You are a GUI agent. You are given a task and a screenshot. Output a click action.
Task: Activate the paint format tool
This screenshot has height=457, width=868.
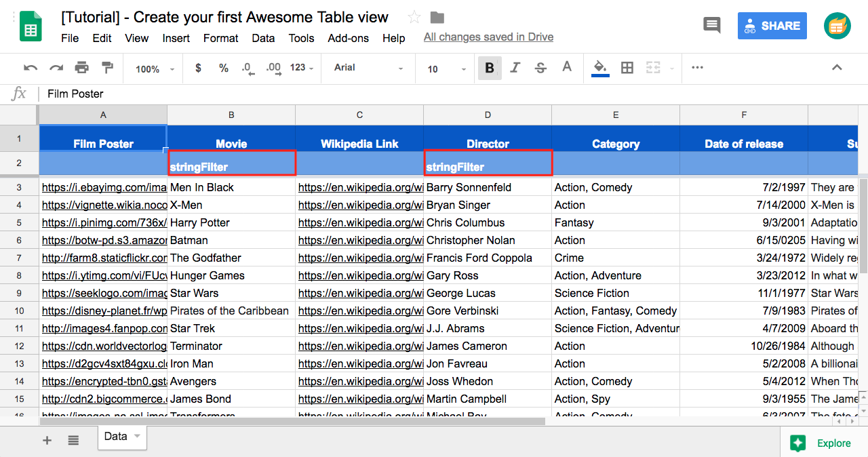click(107, 68)
